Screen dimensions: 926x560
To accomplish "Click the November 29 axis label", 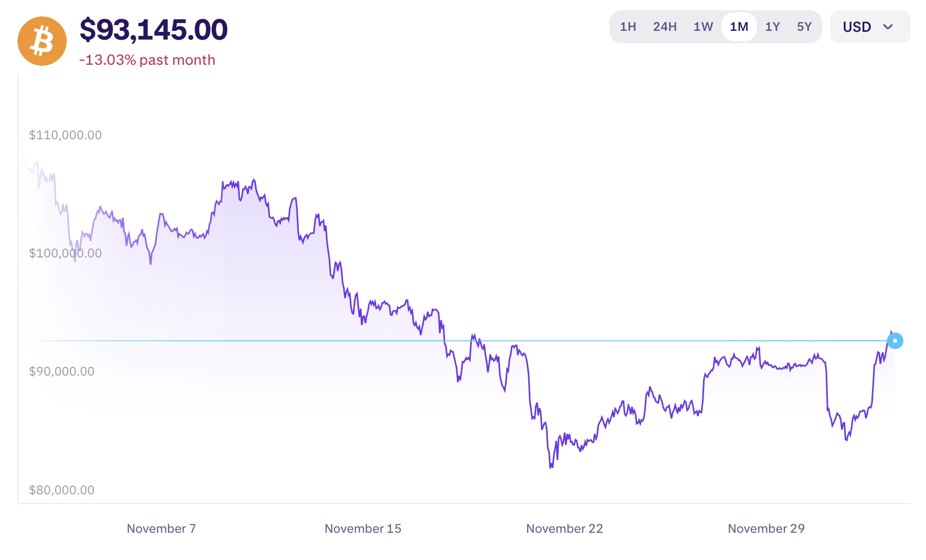I will pyautogui.click(x=766, y=528).
